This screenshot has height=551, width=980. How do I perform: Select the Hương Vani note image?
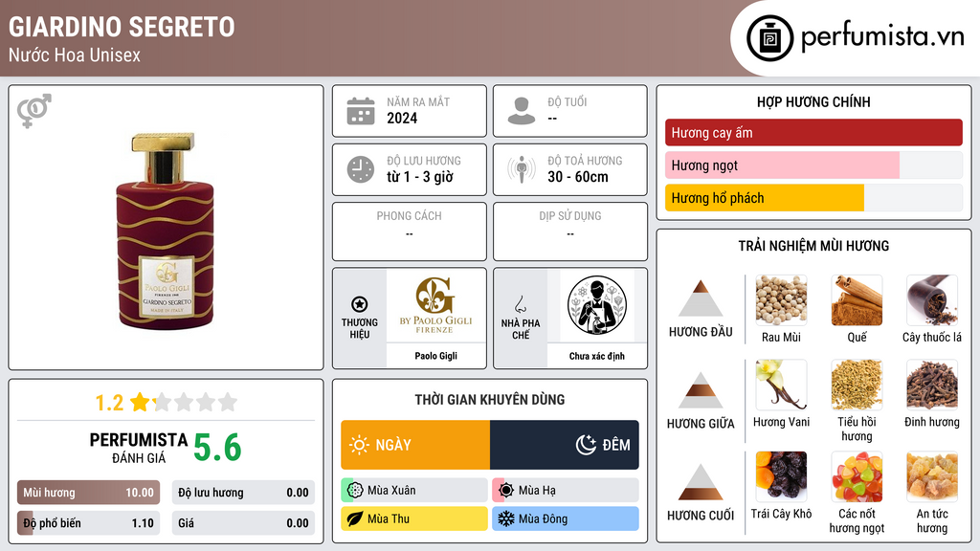781,385
